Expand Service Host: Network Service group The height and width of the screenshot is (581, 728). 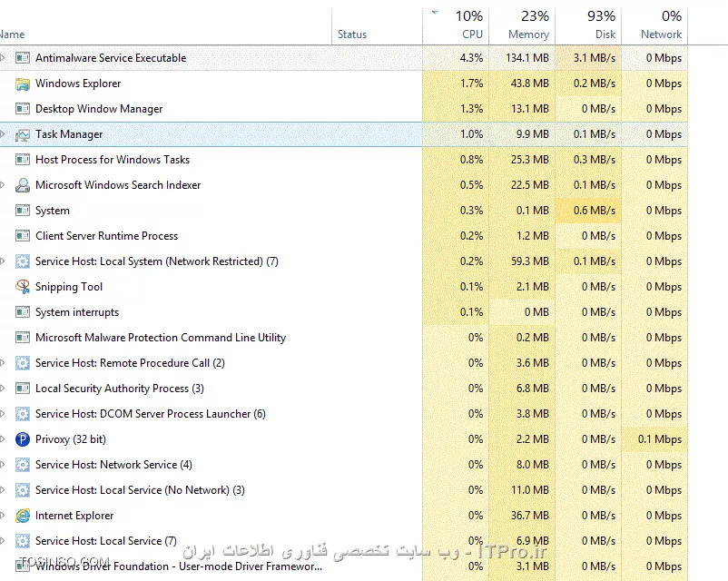coord(3,465)
